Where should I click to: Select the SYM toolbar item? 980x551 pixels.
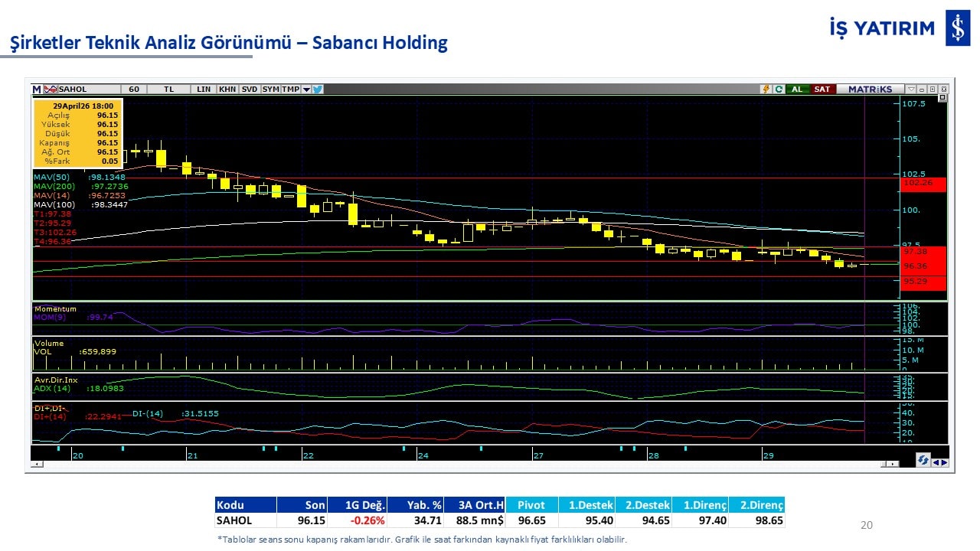pos(270,90)
